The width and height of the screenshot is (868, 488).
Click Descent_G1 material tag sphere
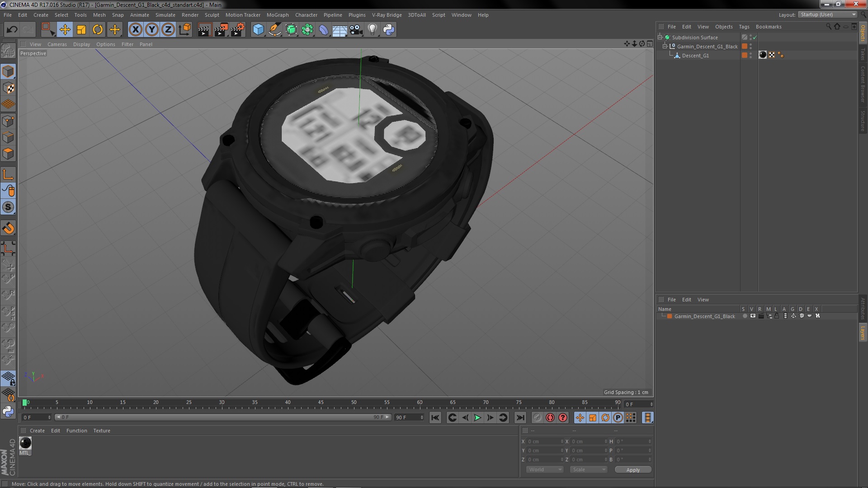pos(763,55)
